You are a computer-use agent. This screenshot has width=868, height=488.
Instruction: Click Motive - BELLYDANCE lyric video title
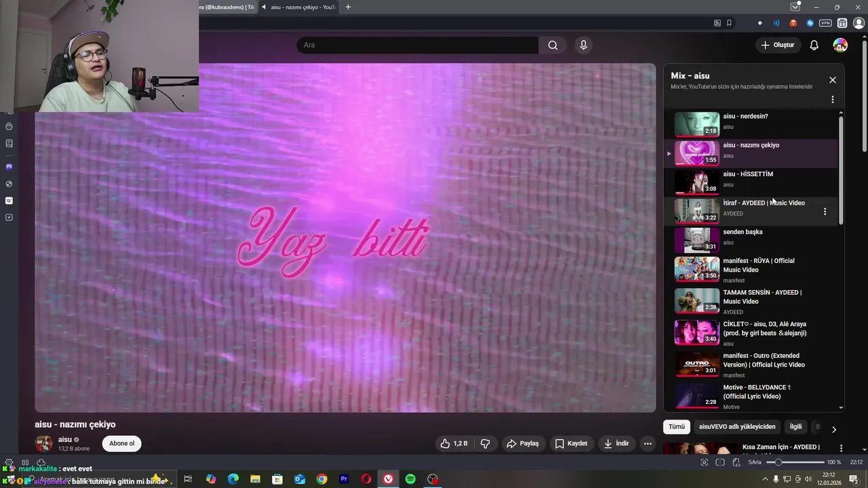click(x=757, y=392)
